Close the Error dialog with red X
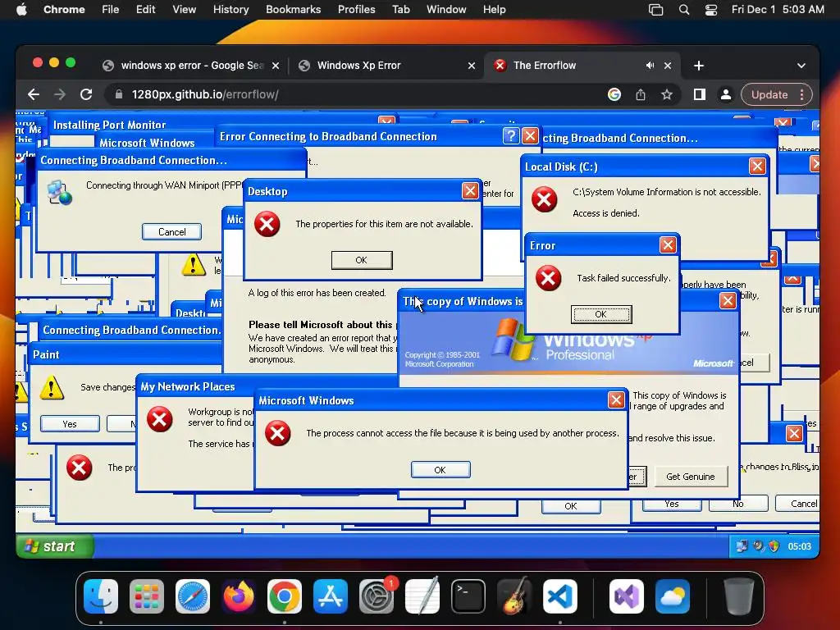The width and height of the screenshot is (840, 630). [x=668, y=245]
